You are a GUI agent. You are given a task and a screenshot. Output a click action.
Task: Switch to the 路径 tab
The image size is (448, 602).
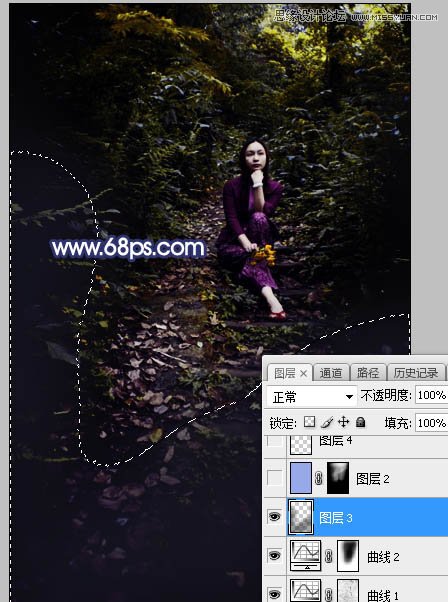point(368,373)
